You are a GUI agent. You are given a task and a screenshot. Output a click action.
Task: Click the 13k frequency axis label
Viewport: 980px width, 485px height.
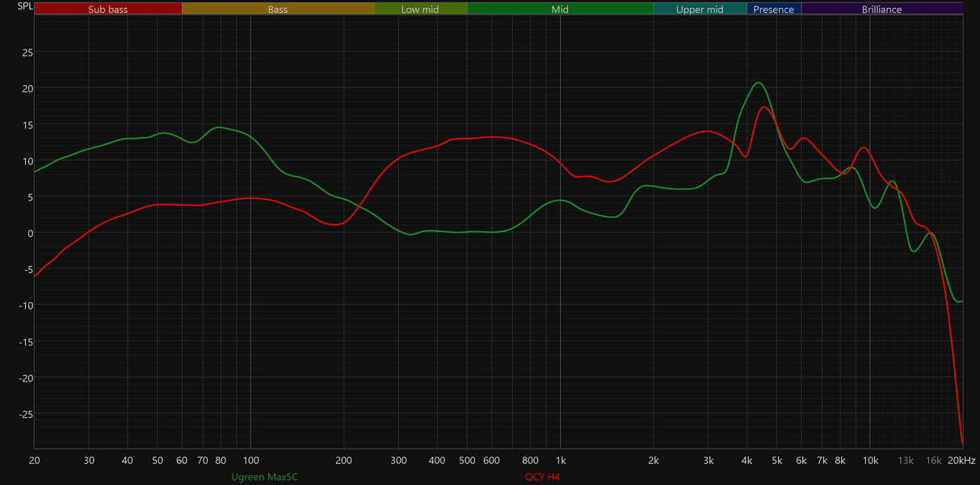click(x=906, y=461)
